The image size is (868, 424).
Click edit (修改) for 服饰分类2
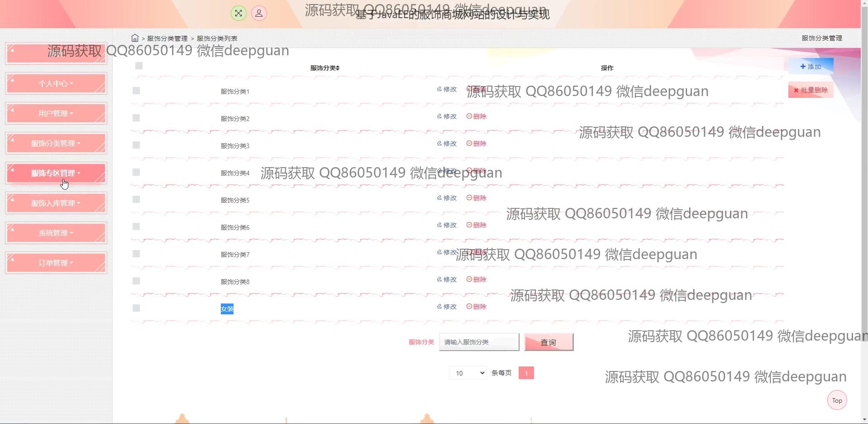(447, 116)
